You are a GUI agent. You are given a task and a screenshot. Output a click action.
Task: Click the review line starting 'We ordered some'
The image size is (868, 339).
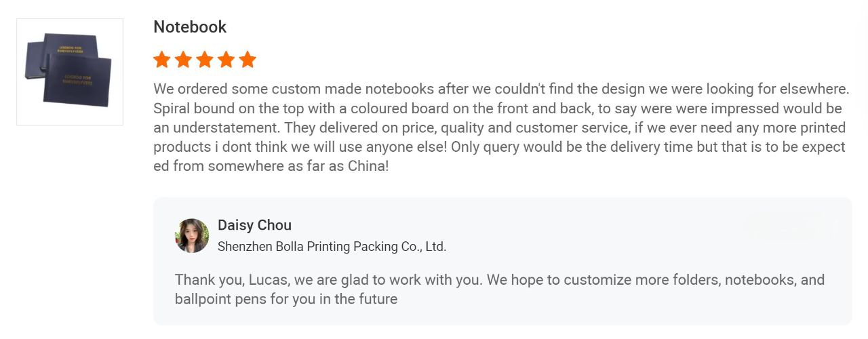[501, 89]
